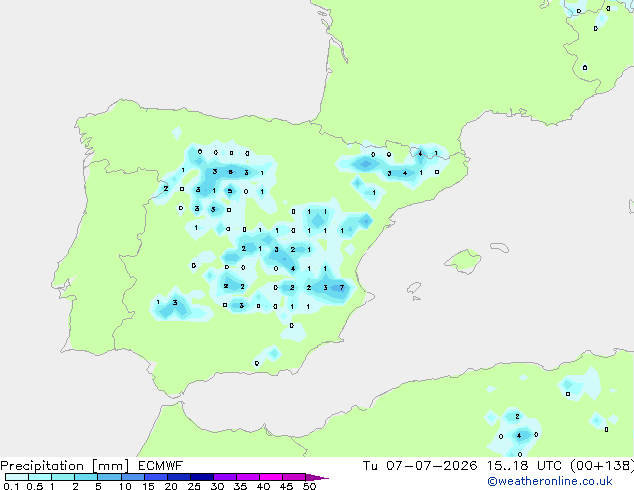Click the "(00+138)" forecast offset text
This screenshot has width=634, height=490.
point(602,466)
